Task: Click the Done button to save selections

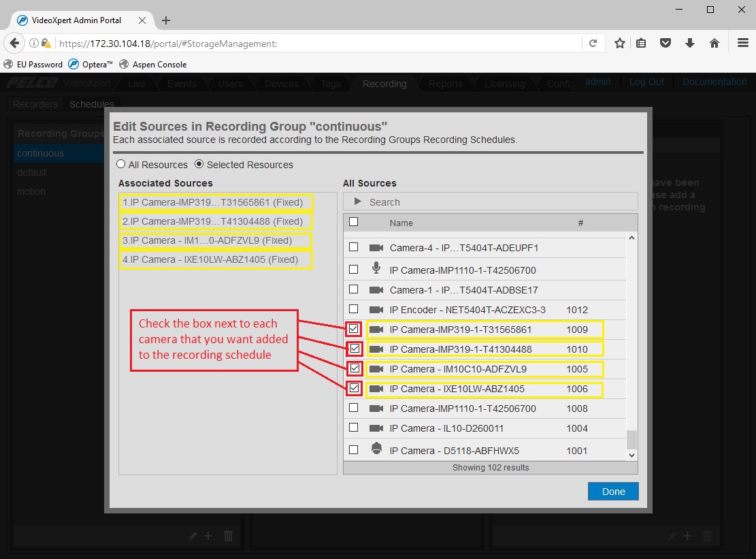Action: (612, 491)
